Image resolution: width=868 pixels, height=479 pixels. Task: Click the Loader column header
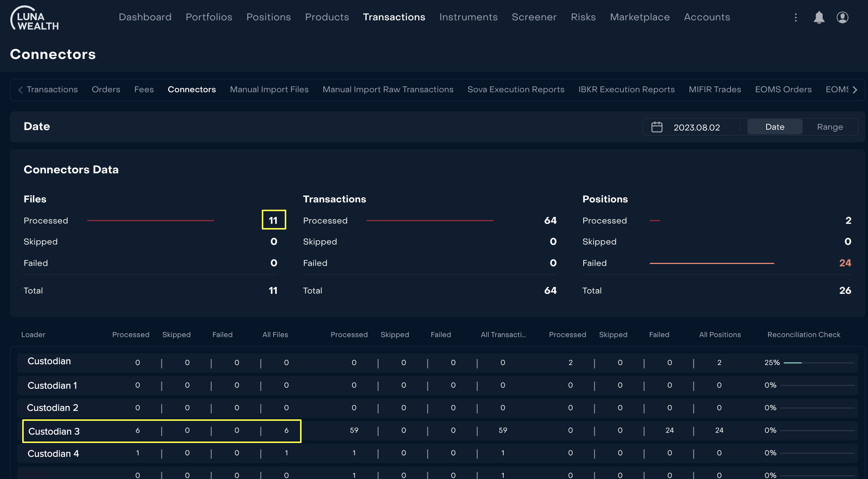click(x=33, y=335)
